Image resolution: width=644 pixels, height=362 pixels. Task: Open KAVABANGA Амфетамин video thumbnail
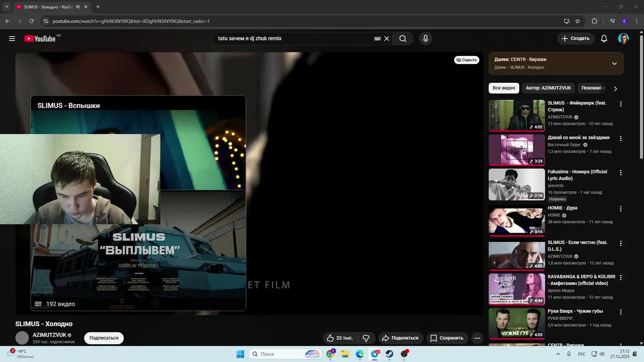pos(517,289)
